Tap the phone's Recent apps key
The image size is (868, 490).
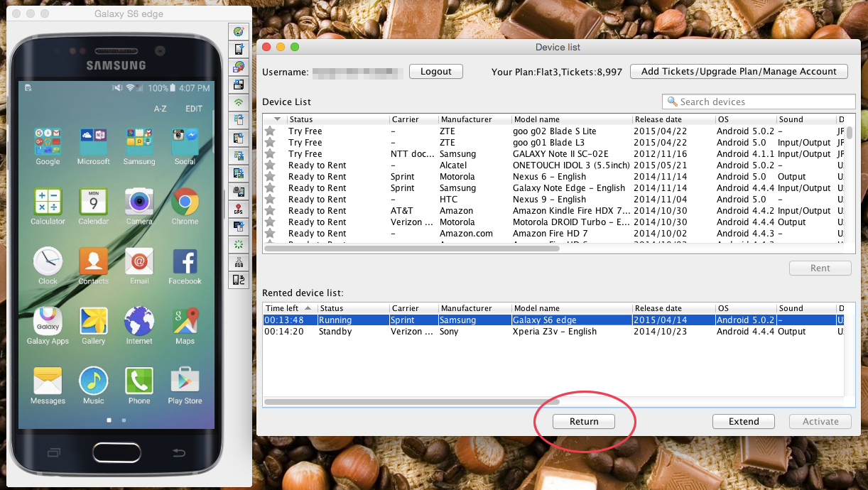pyautogui.click(x=53, y=452)
